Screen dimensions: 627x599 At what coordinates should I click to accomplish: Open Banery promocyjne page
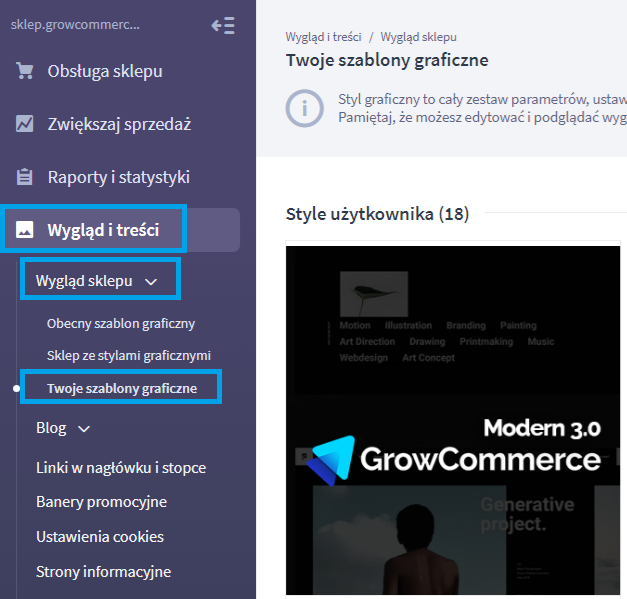101,502
